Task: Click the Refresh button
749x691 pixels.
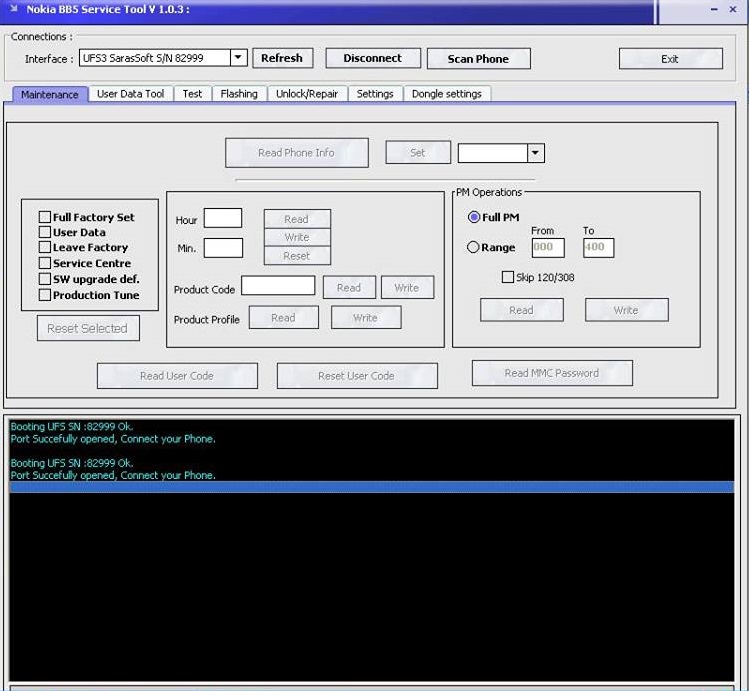Action: point(282,58)
